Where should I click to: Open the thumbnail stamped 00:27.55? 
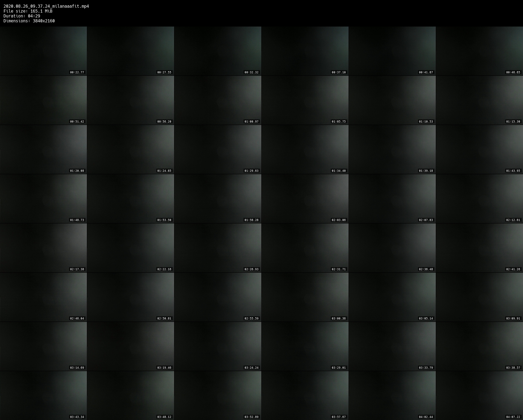130,51
